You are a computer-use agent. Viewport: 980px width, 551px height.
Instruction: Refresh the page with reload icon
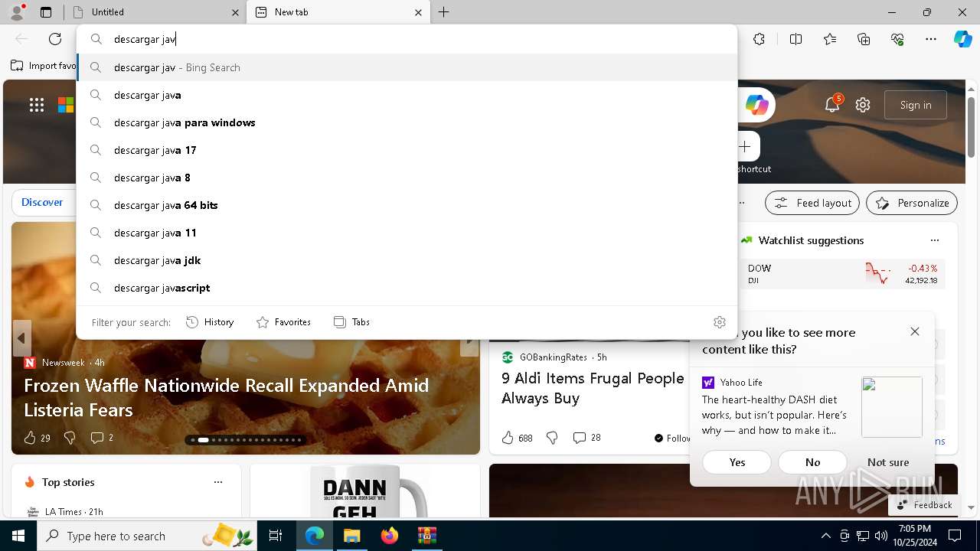[x=55, y=39]
